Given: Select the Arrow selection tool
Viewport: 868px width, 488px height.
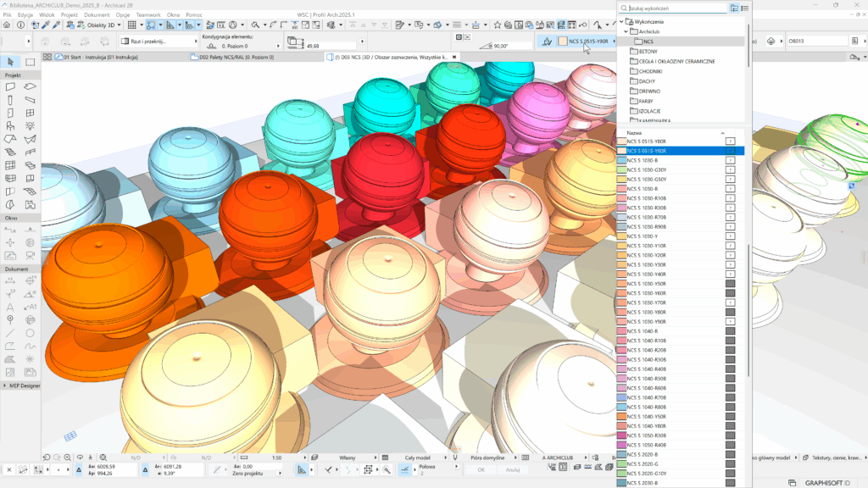Looking at the screenshot, I should click(x=10, y=62).
